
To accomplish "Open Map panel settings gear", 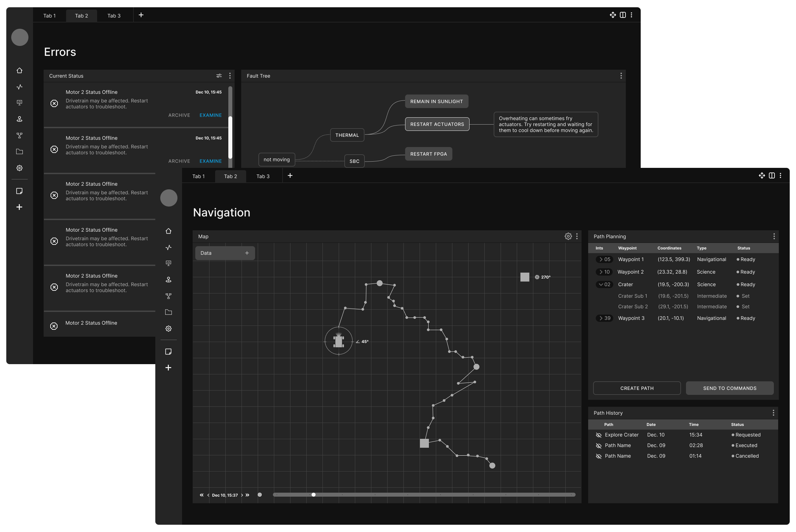I will [568, 237].
